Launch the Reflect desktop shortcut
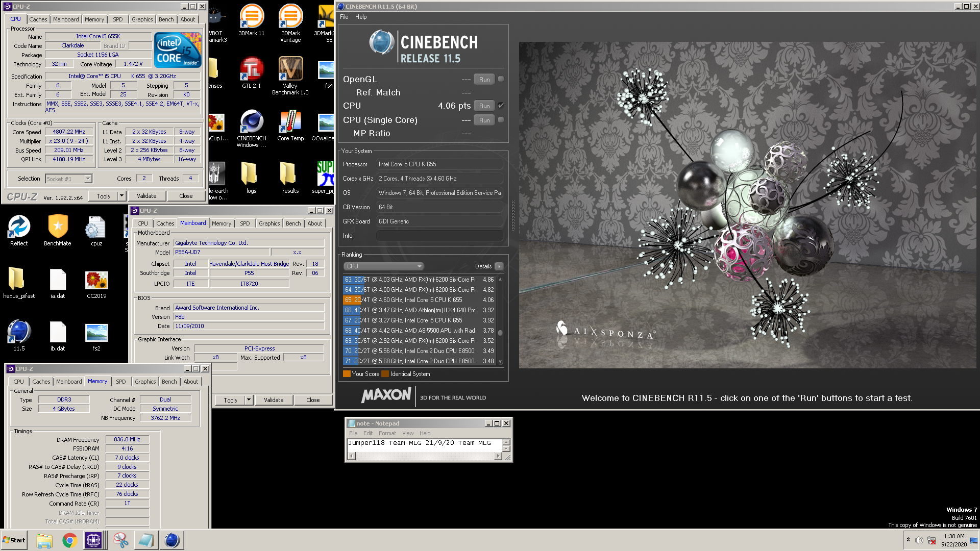Image resolution: width=980 pixels, height=551 pixels. pos(19,231)
